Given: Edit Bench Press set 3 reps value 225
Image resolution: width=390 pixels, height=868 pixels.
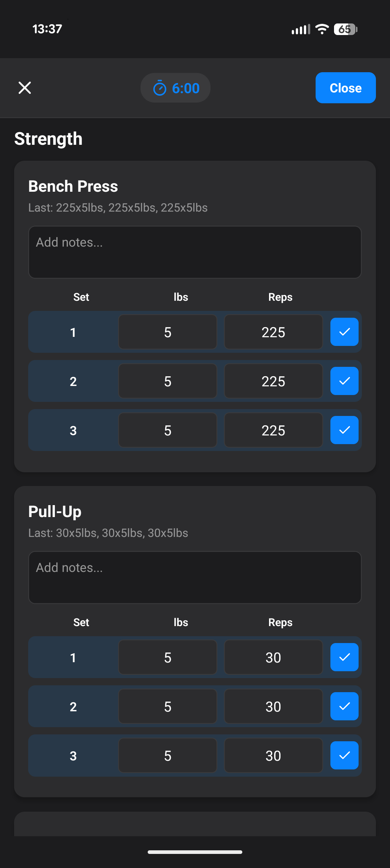Looking at the screenshot, I should (x=273, y=430).
